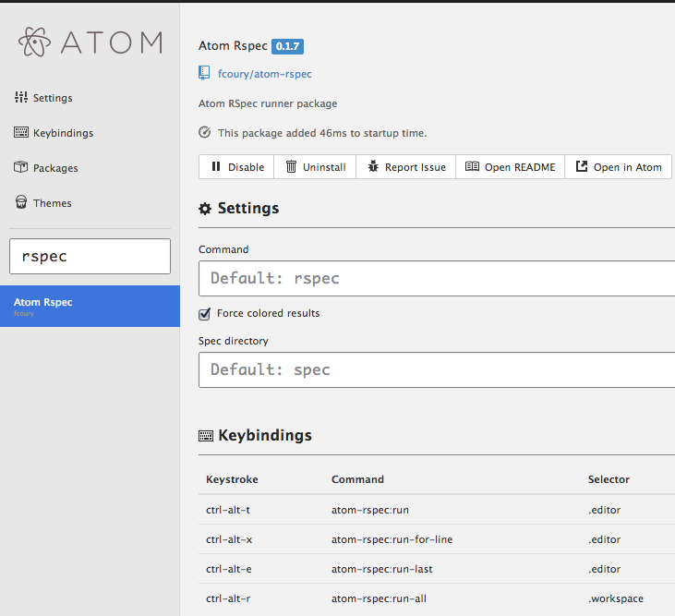
Task: Open the Settings section in sidebar
Action: tap(53, 98)
